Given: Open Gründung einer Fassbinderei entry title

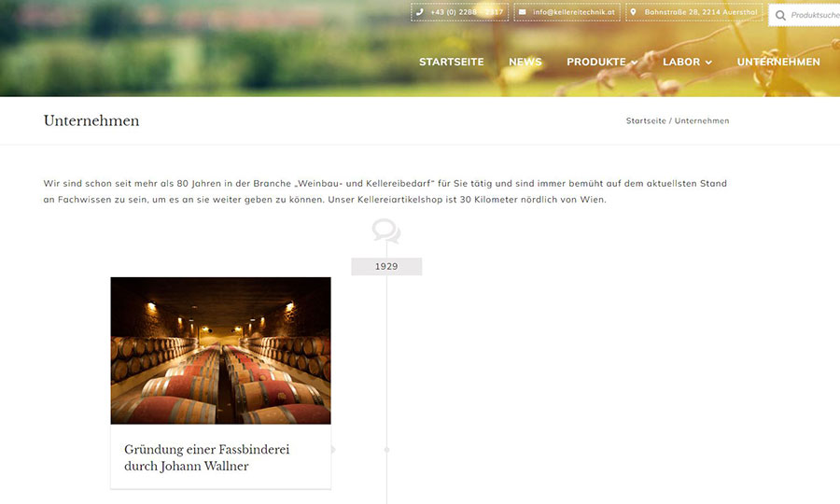Looking at the screenshot, I should coord(207,458).
